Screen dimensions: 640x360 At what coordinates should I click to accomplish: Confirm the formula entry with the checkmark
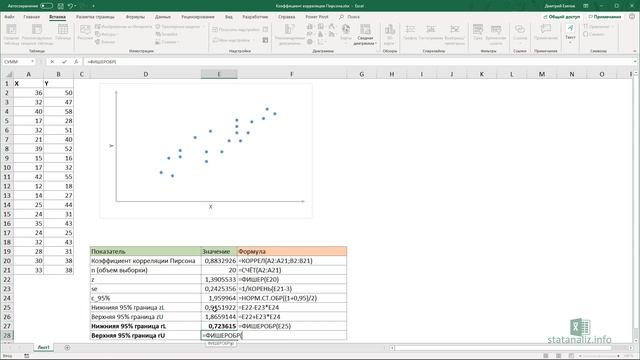pos(64,62)
